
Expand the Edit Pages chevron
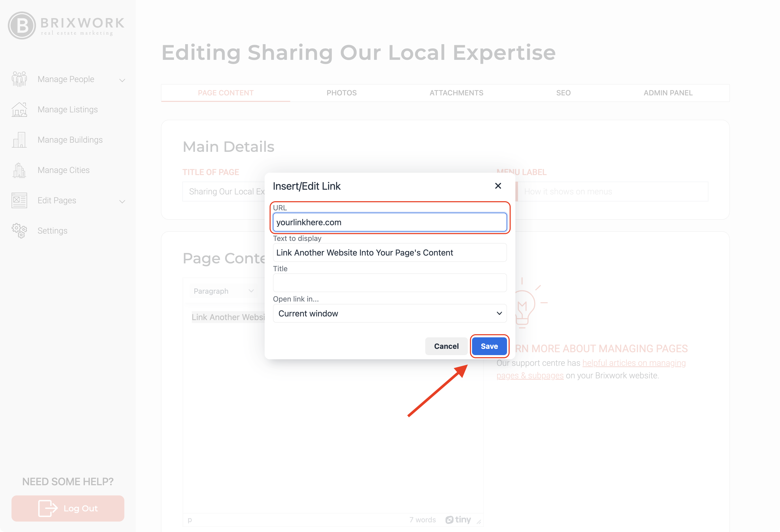click(x=122, y=201)
